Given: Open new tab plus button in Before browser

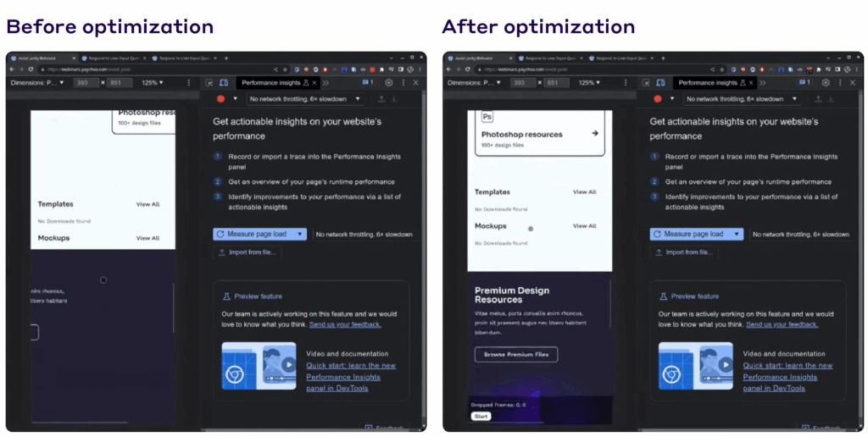Looking at the screenshot, I should click(x=225, y=58).
